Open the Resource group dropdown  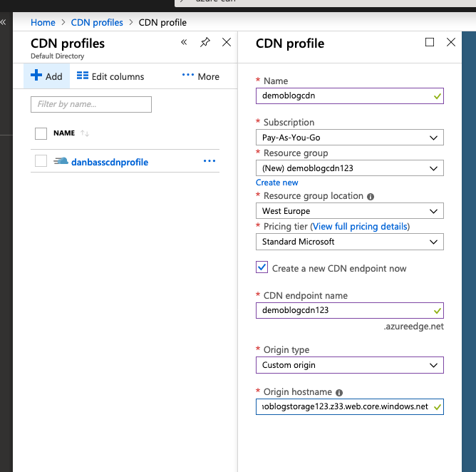[x=350, y=168]
